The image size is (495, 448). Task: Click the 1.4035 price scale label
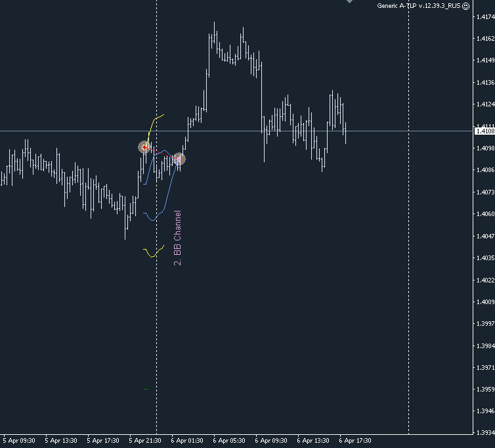pos(486,258)
